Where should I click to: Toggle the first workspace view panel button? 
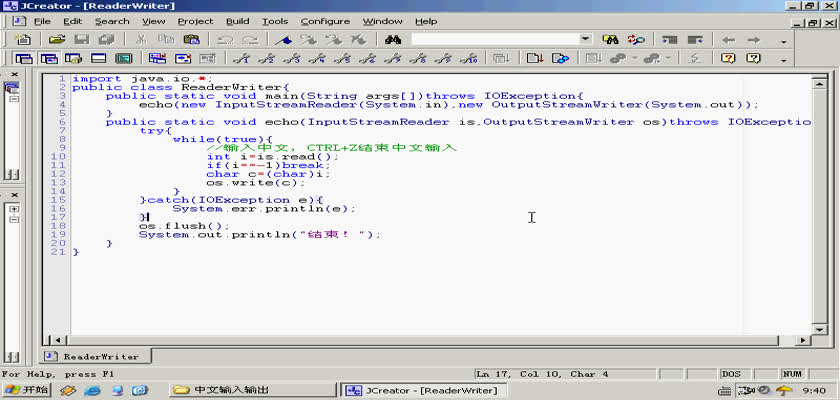point(24,58)
